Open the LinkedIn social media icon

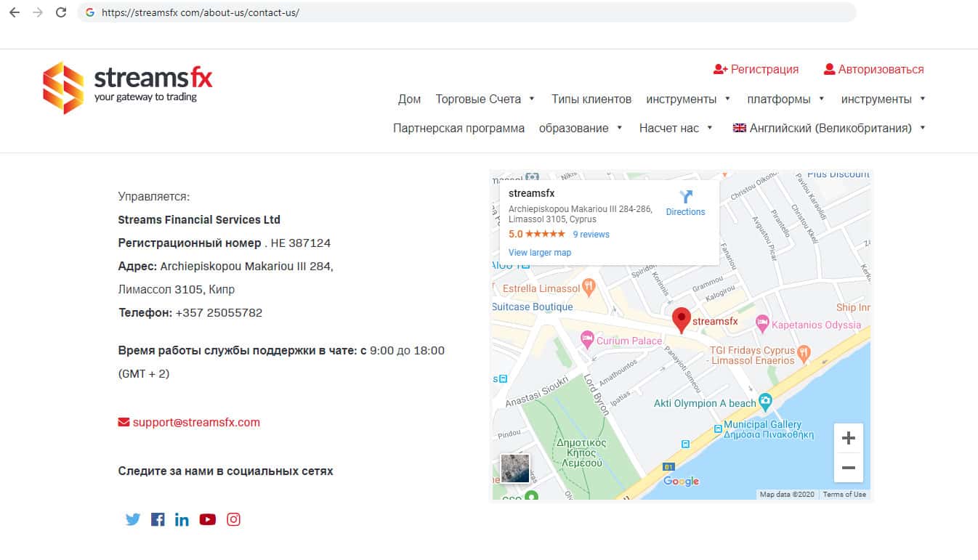[182, 519]
